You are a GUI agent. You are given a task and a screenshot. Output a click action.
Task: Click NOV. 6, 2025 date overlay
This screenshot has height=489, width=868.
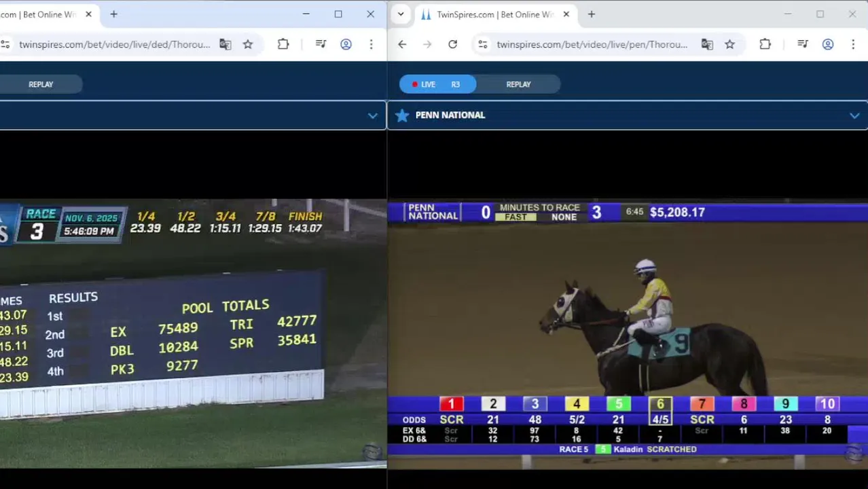91,219
